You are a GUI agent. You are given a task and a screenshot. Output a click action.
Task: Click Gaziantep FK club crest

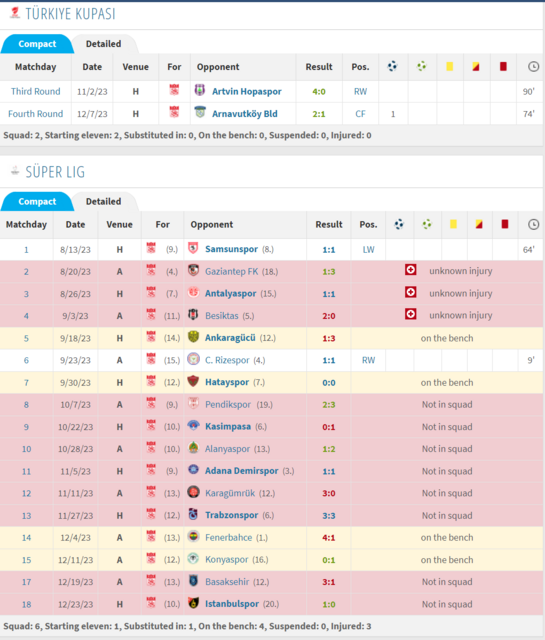click(x=194, y=270)
